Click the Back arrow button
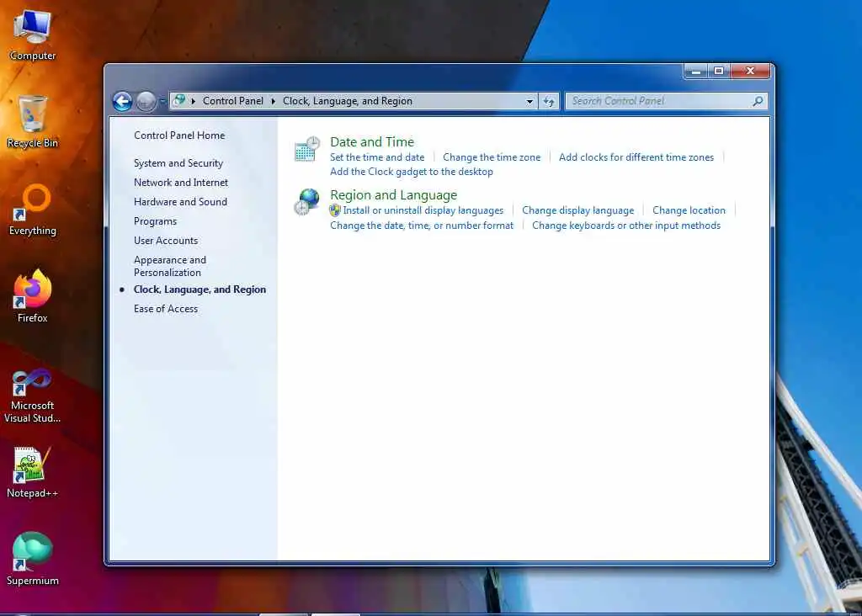Image resolution: width=862 pixels, height=616 pixels. click(x=122, y=101)
